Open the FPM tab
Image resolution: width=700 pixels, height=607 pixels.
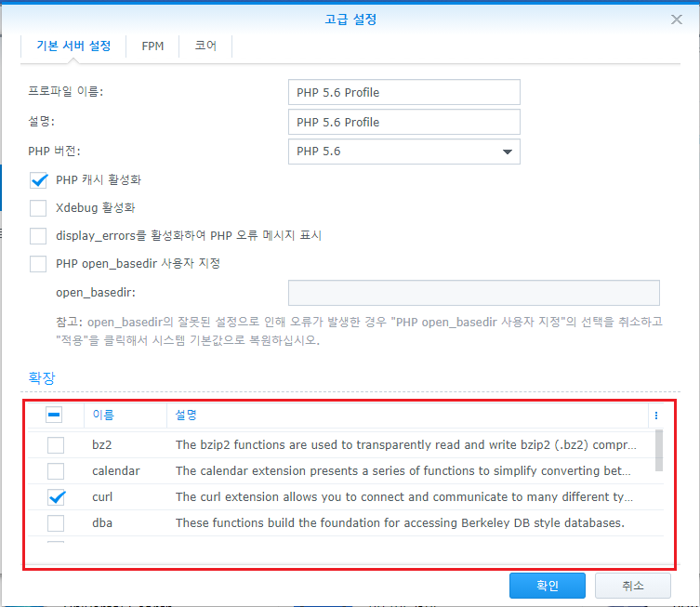(152, 46)
